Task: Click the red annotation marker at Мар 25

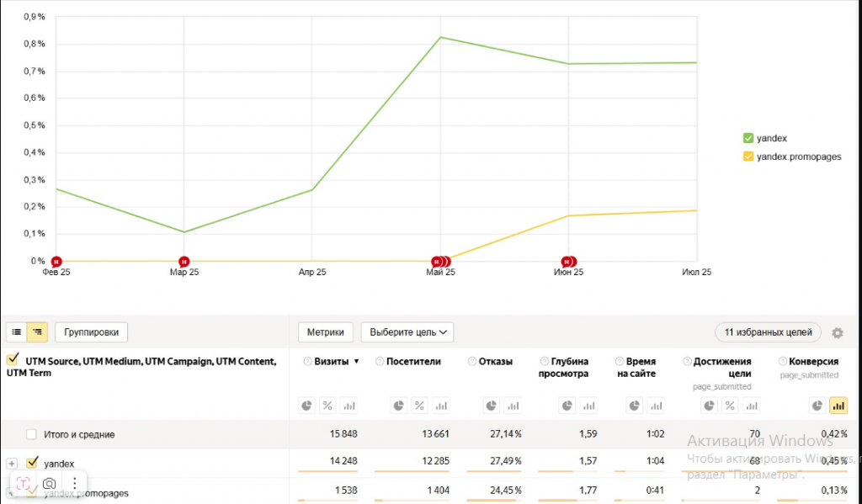Action: [184, 262]
